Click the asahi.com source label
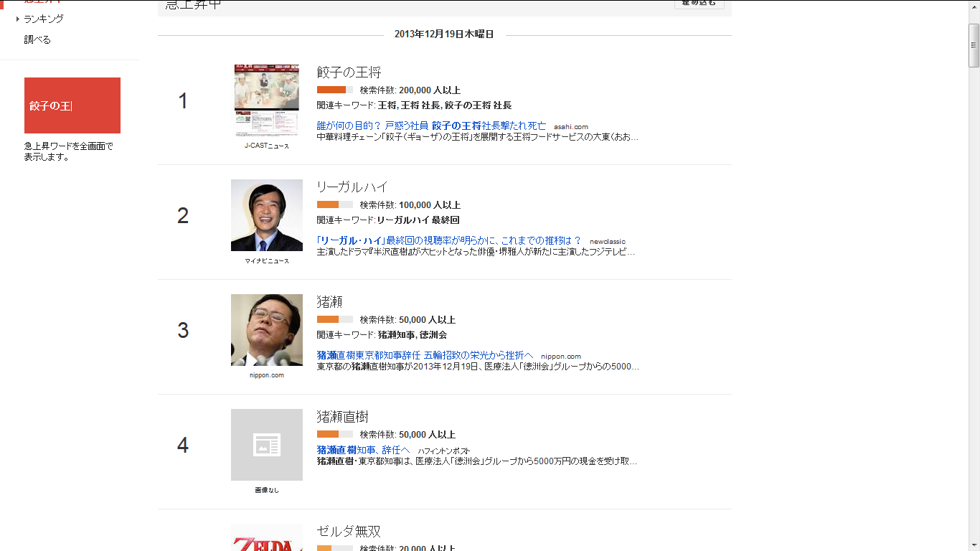The width and height of the screenshot is (980, 551). [571, 127]
